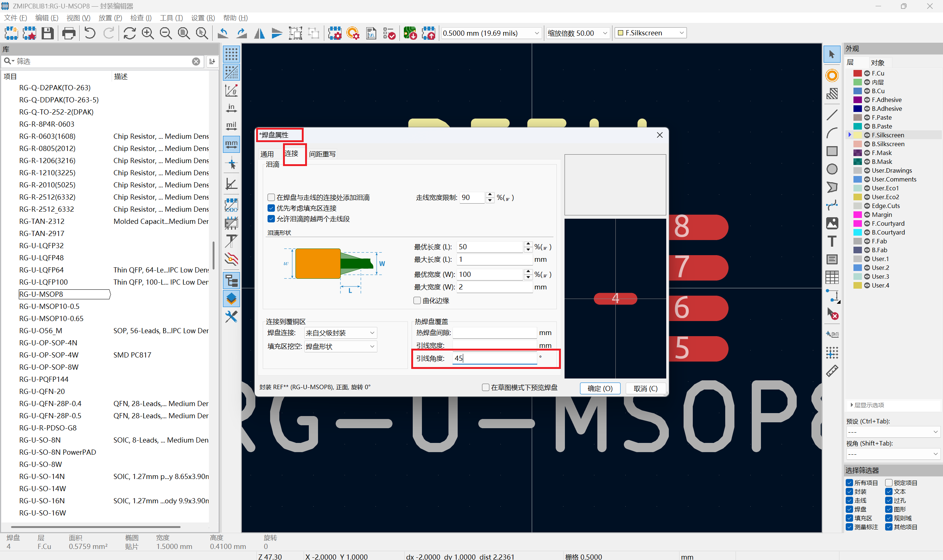Open the grid size dropdown in the toolbar
943x560 pixels.
491,33
